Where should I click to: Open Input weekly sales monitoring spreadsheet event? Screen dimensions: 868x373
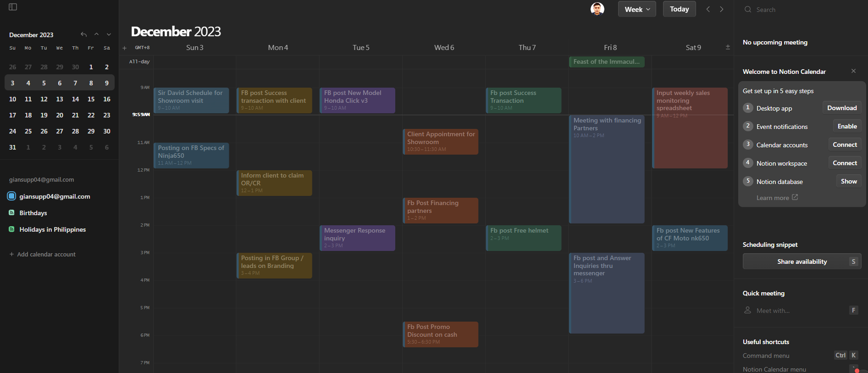tap(690, 128)
